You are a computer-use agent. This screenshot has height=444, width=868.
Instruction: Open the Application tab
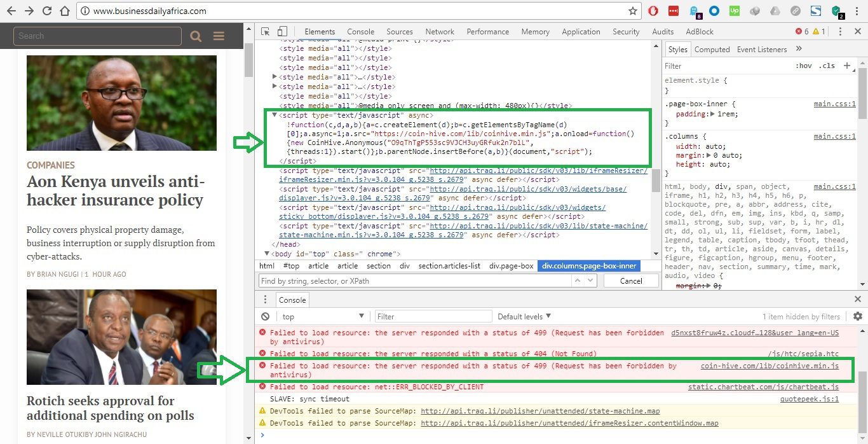click(x=581, y=31)
